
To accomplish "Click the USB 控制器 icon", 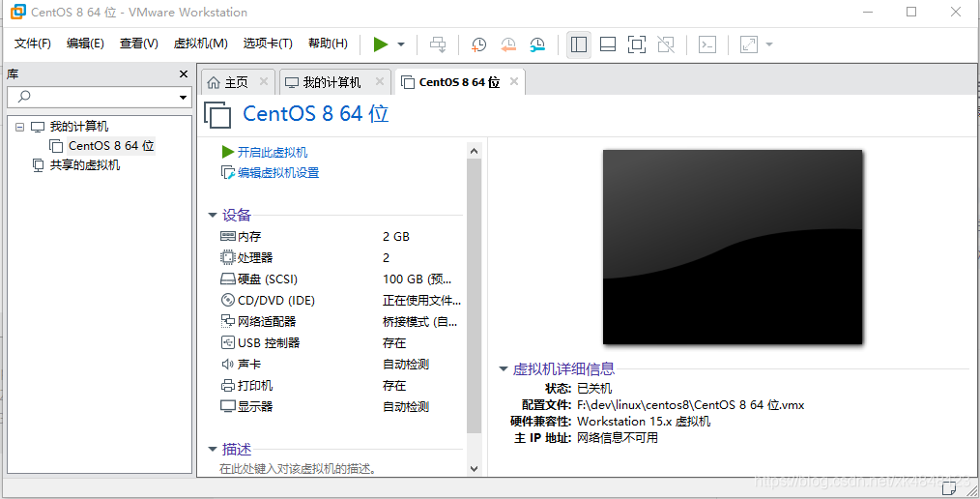I will click(227, 342).
